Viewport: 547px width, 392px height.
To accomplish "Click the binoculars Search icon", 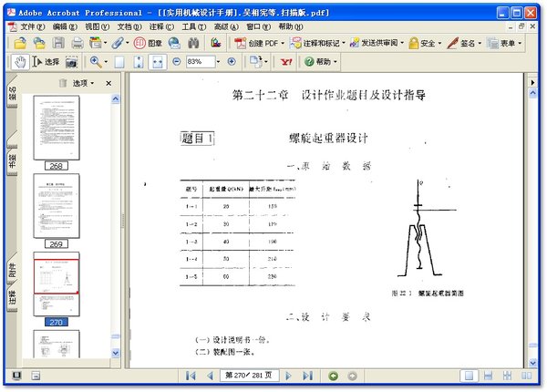I will [x=193, y=43].
